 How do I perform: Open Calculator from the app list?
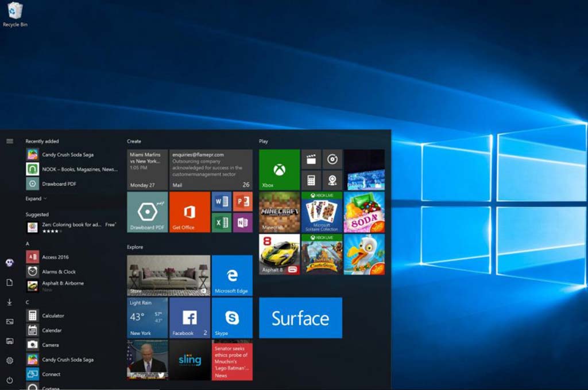72,315
